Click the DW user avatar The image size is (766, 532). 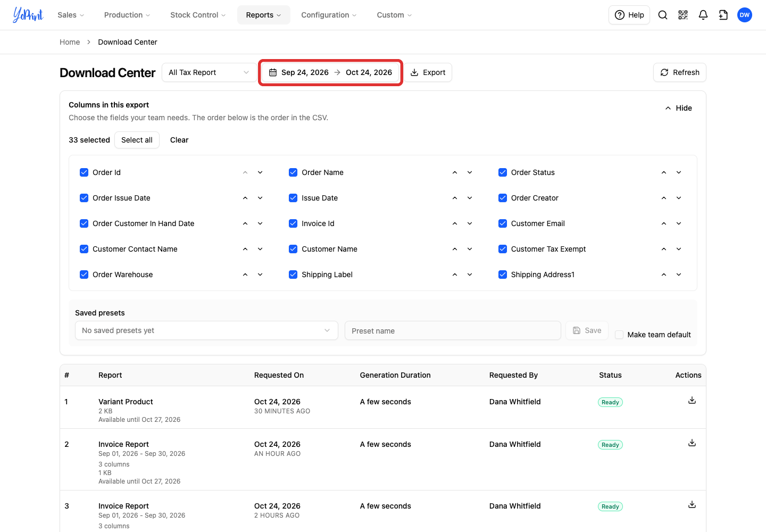point(745,15)
